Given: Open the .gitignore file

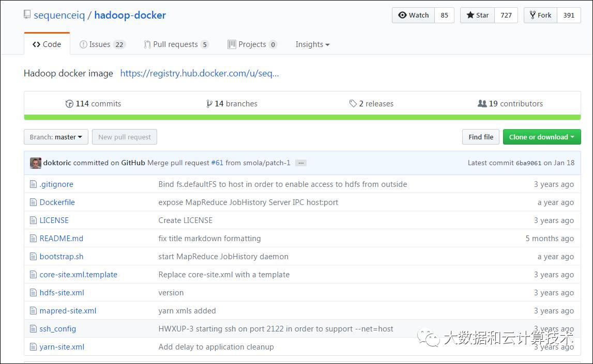Looking at the screenshot, I should click(x=56, y=184).
